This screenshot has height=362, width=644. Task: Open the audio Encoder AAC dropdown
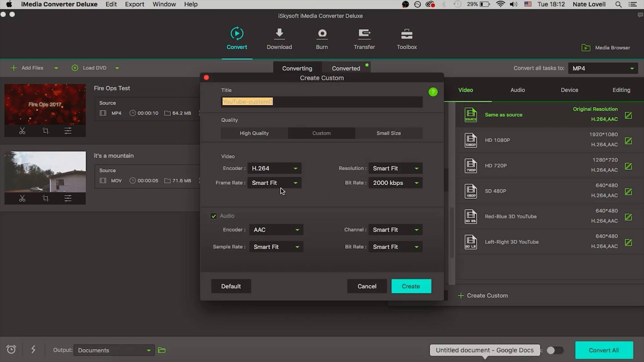(x=276, y=230)
